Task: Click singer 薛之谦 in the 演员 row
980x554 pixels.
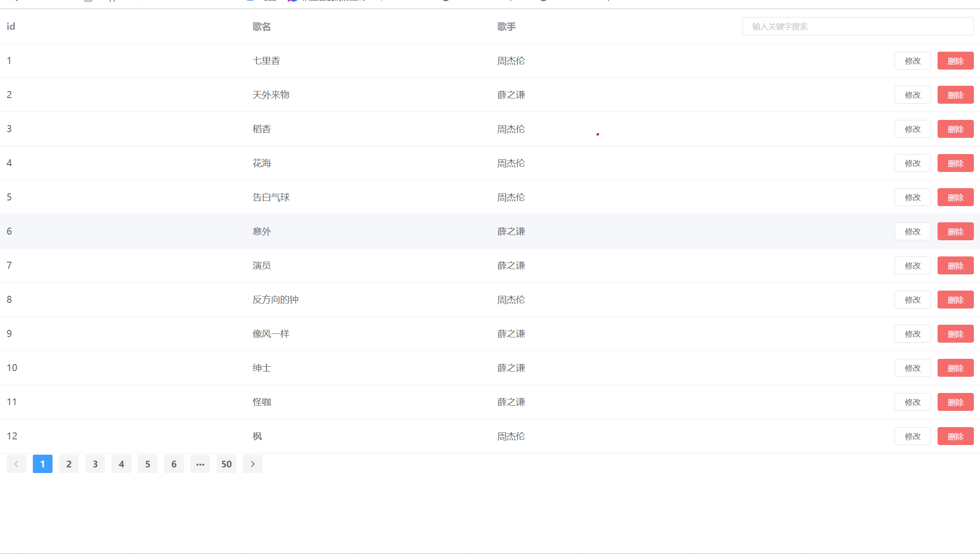Action: (x=511, y=266)
